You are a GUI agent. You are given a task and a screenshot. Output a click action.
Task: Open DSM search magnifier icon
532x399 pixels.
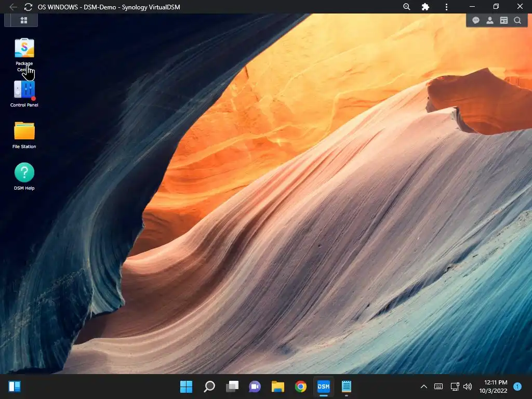pos(517,20)
